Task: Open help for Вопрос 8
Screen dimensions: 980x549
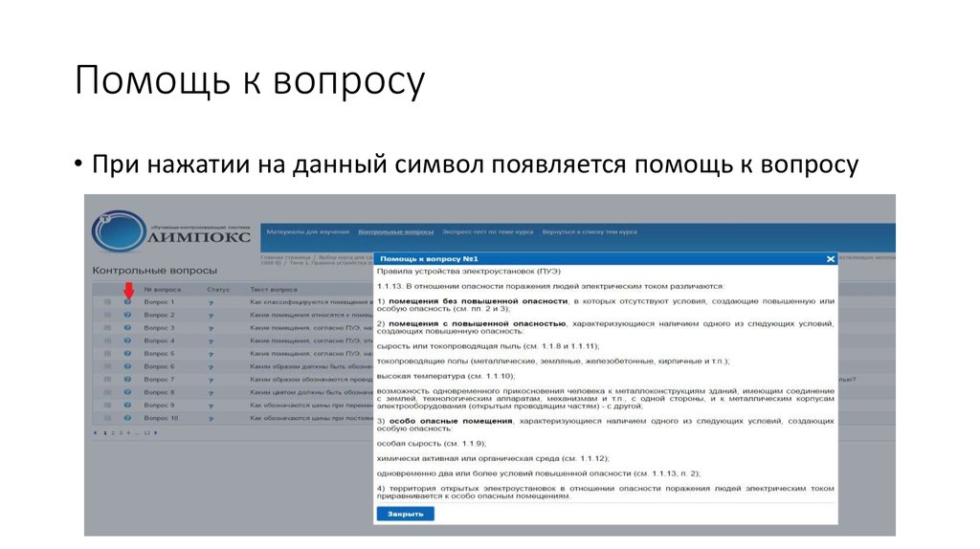Action: (127, 392)
